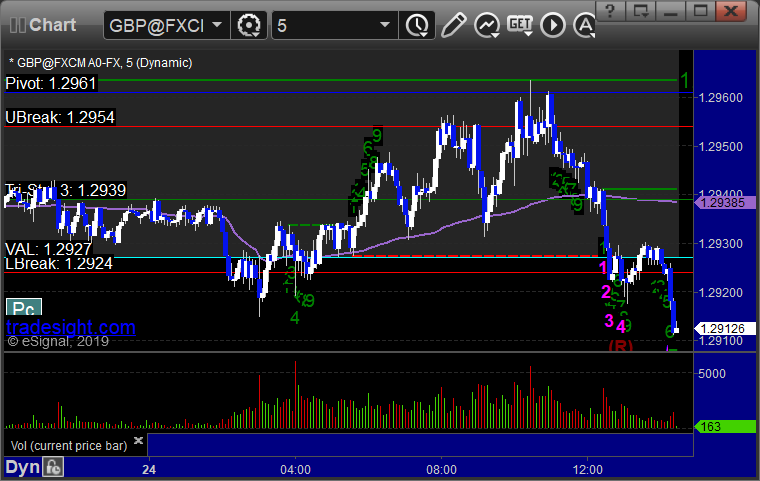
Task: Expand the interval dropdown arrow
Action: tap(385, 25)
